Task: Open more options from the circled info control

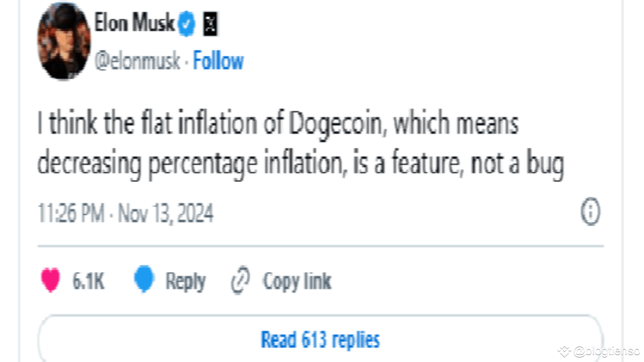Action: point(591,212)
